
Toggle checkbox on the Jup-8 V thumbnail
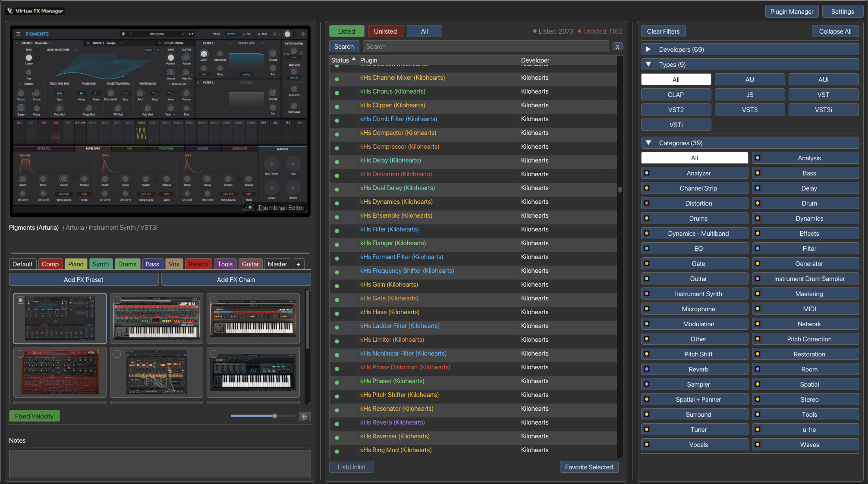117,300
